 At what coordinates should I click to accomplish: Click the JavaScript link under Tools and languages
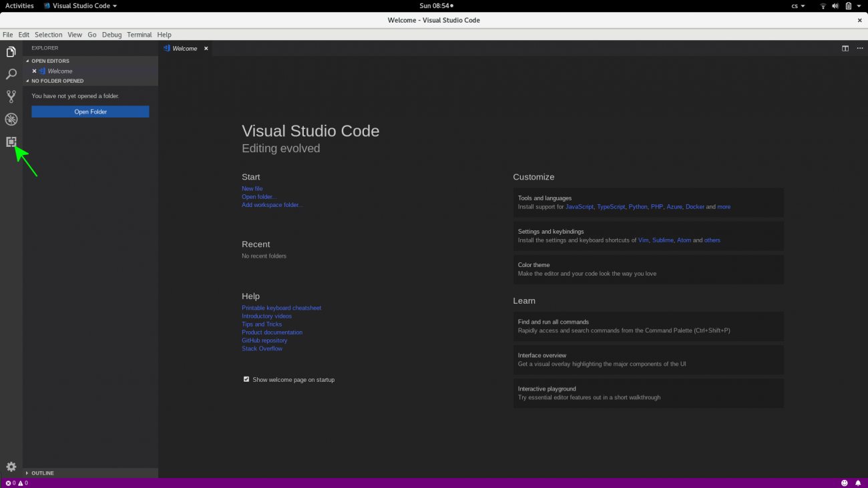tap(580, 207)
